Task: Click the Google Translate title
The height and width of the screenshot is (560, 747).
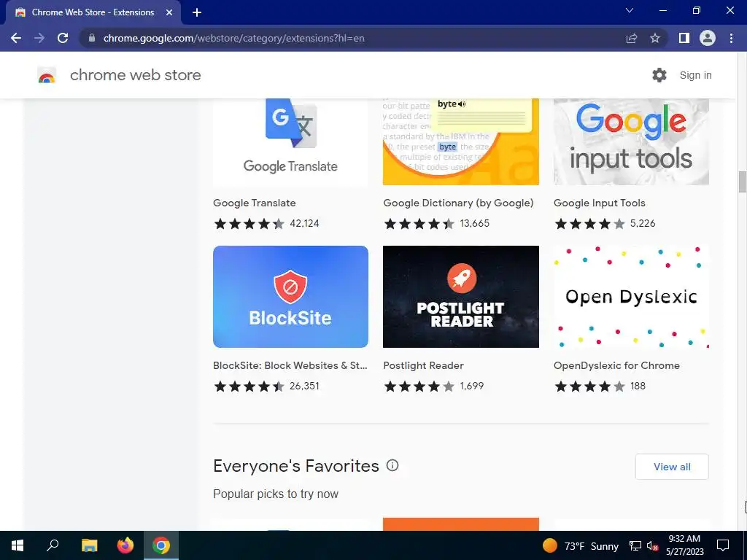Action: (x=255, y=203)
